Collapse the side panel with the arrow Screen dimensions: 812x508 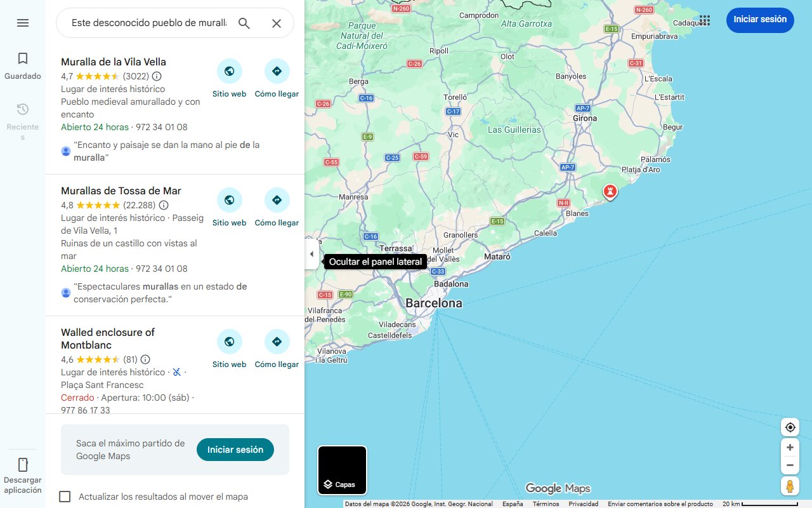(x=311, y=253)
